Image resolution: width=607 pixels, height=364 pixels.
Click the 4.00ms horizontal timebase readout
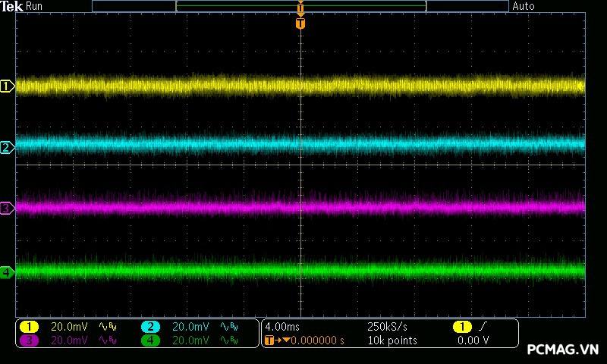point(283,327)
